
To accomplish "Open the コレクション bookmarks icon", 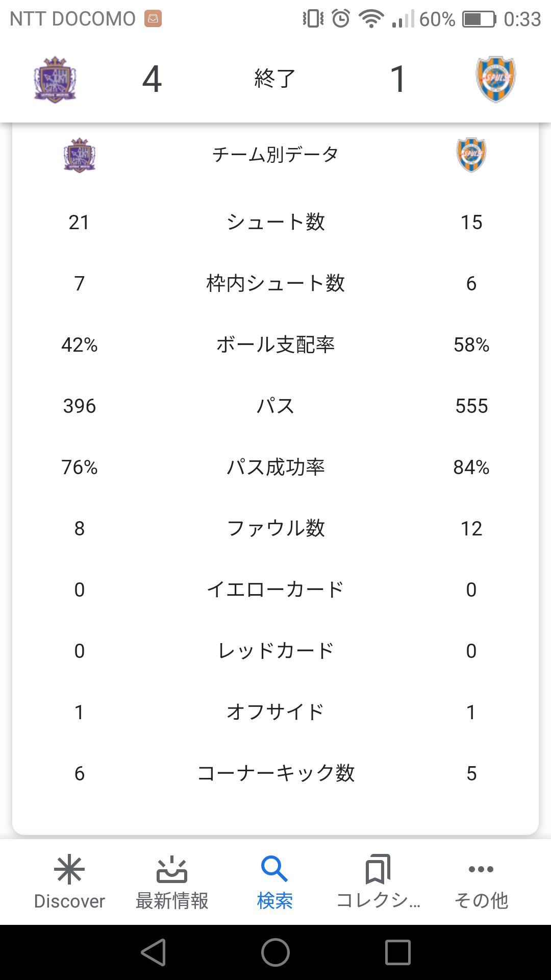I will click(378, 869).
